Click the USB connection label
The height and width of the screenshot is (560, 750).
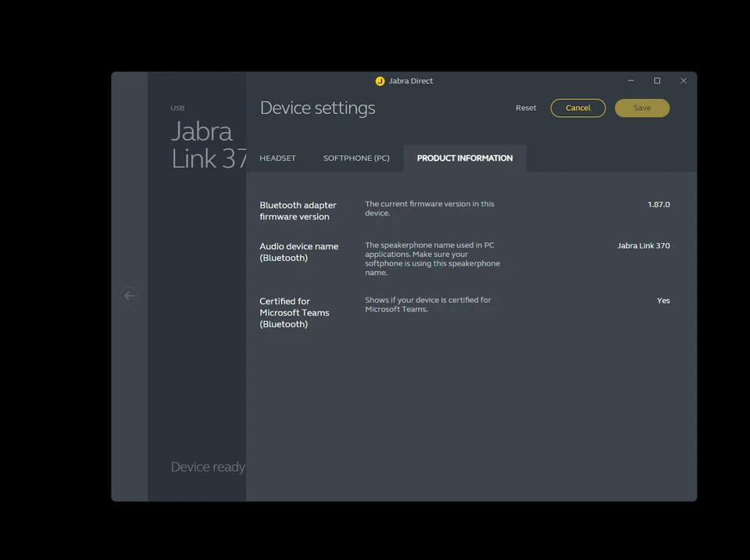pyautogui.click(x=177, y=107)
